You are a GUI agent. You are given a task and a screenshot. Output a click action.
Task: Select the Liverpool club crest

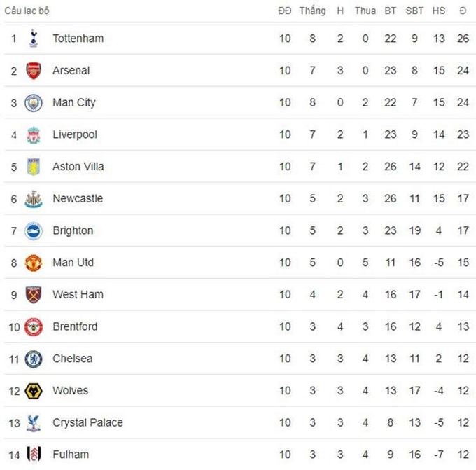[34, 135]
